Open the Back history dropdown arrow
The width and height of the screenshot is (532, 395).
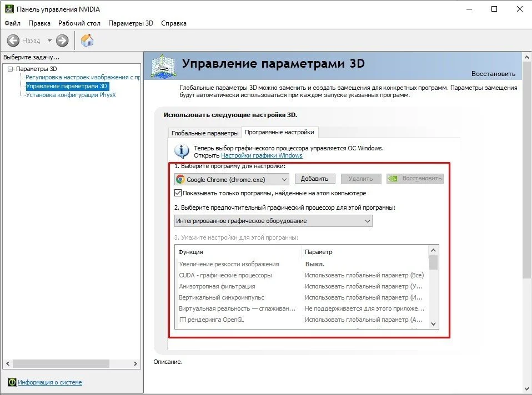[x=49, y=40]
